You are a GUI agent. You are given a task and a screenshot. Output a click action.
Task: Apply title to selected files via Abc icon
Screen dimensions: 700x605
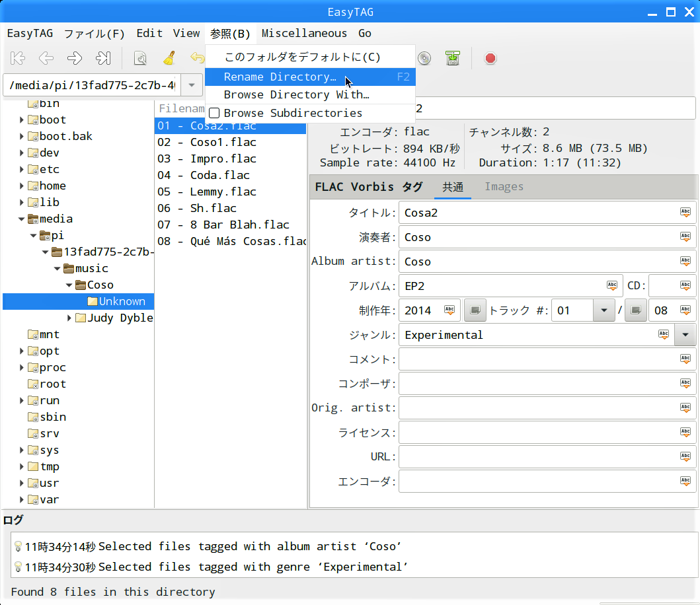[x=685, y=213]
